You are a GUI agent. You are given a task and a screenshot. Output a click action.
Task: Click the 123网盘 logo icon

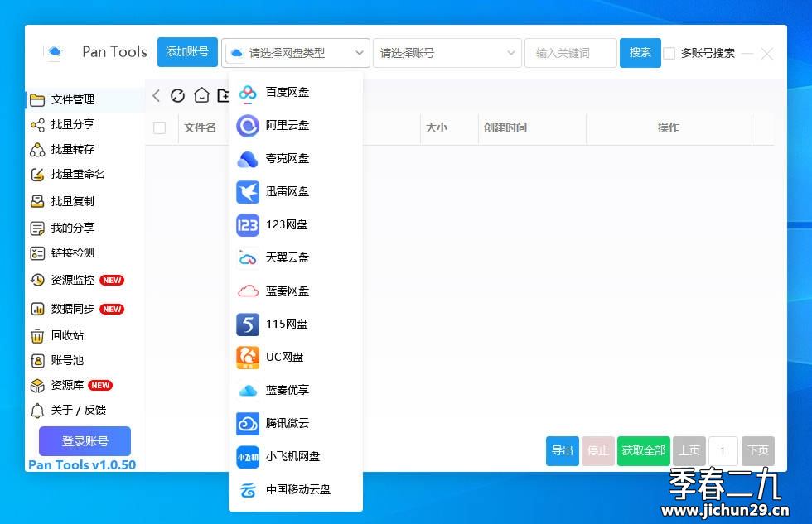(x=248, y=225)
